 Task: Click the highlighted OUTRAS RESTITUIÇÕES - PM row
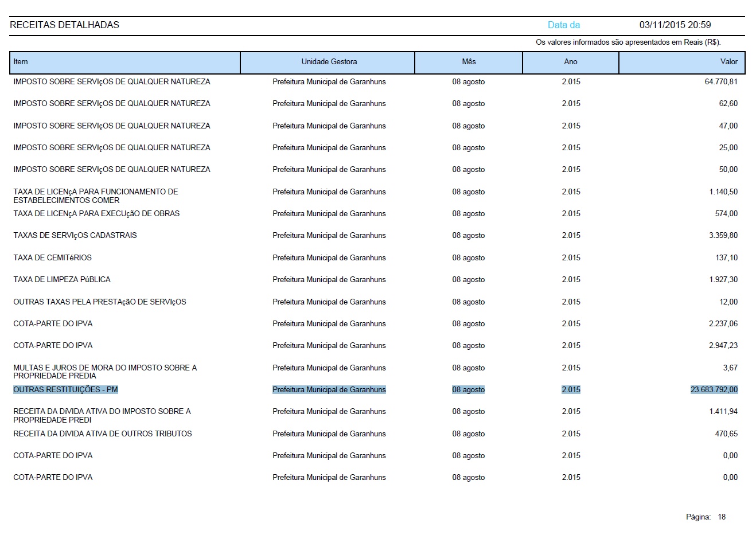pos(376,390)
